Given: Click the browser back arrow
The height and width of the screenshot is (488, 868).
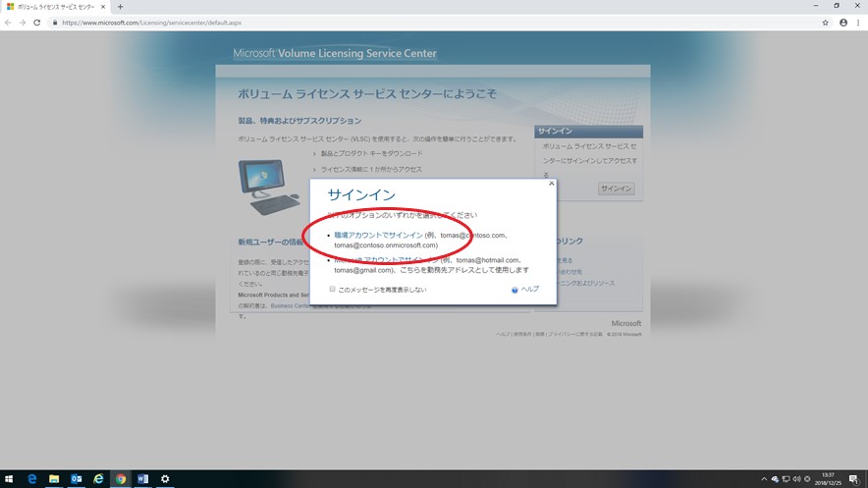Looking at the screenshot, I should (8, 23).
